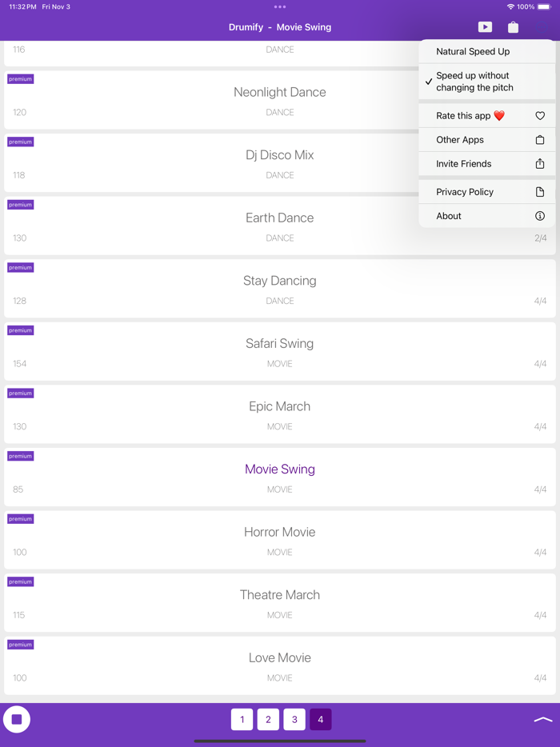This screenshot has height=747, width=560.
Task: Tap the battery status icon
Action: pyautogui.click(x=544, y=6)
